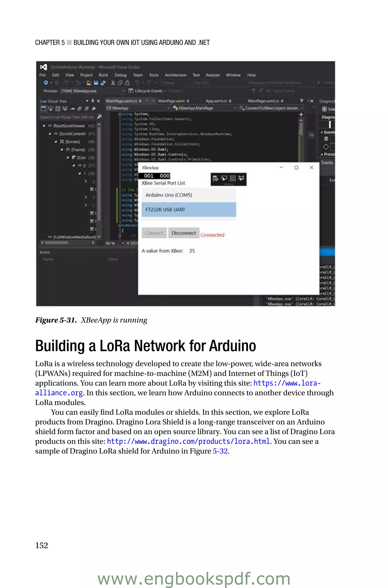
Task: Open the Window menu
Action: point(233,75)
